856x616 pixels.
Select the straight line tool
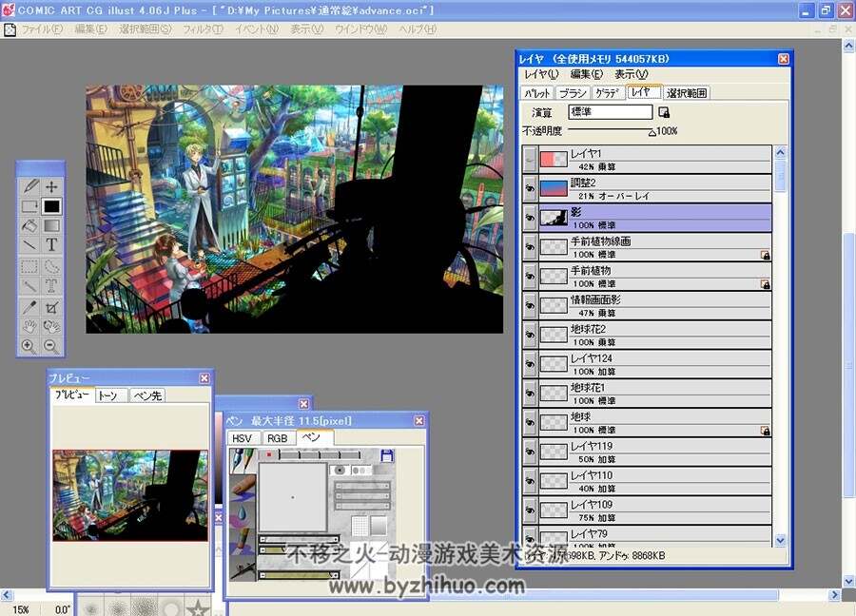pyautogui.click(x=30, y=244)
